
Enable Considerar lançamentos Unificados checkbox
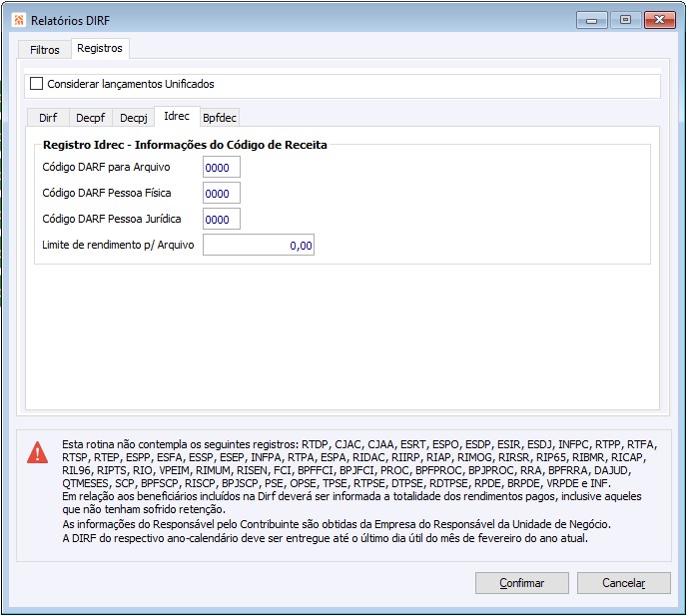36,83
